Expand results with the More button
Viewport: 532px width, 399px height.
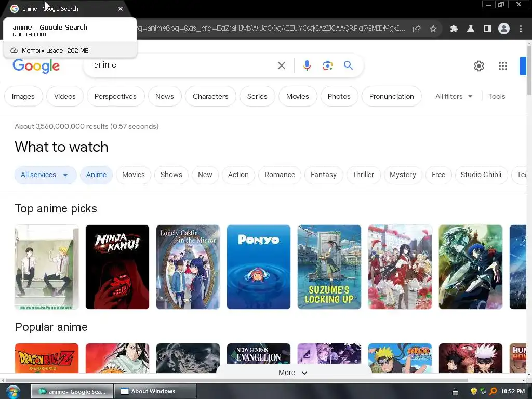click(x=292, y=373)
